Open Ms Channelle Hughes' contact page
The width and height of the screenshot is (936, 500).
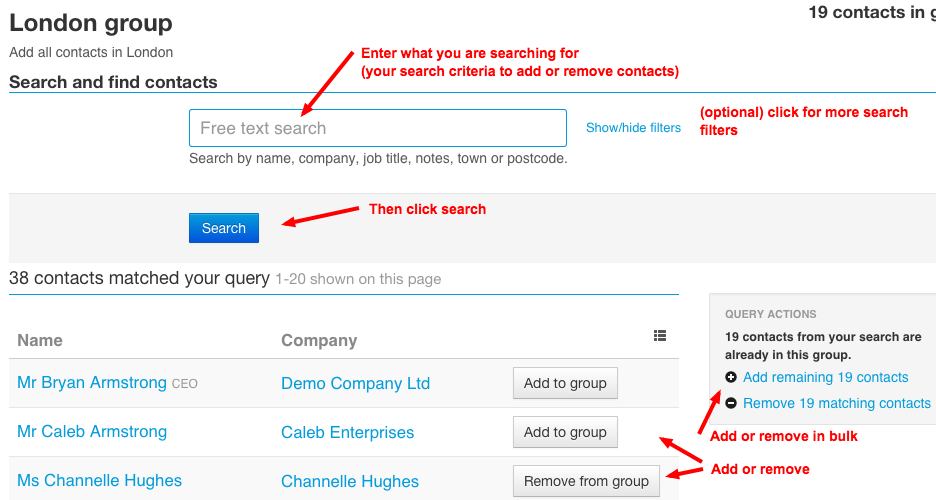click(99, 481)
